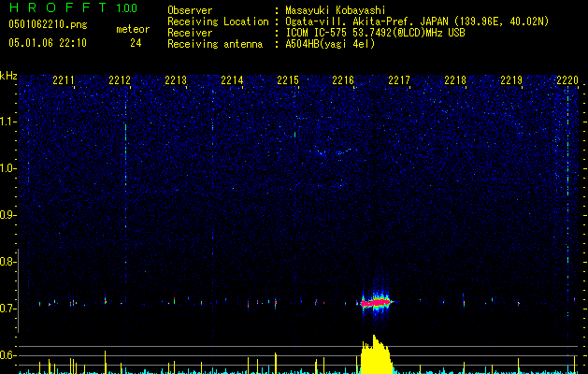Screen dimensions: 588x374
Task: Click the 2216 time marker
Action: coord(343,80)
